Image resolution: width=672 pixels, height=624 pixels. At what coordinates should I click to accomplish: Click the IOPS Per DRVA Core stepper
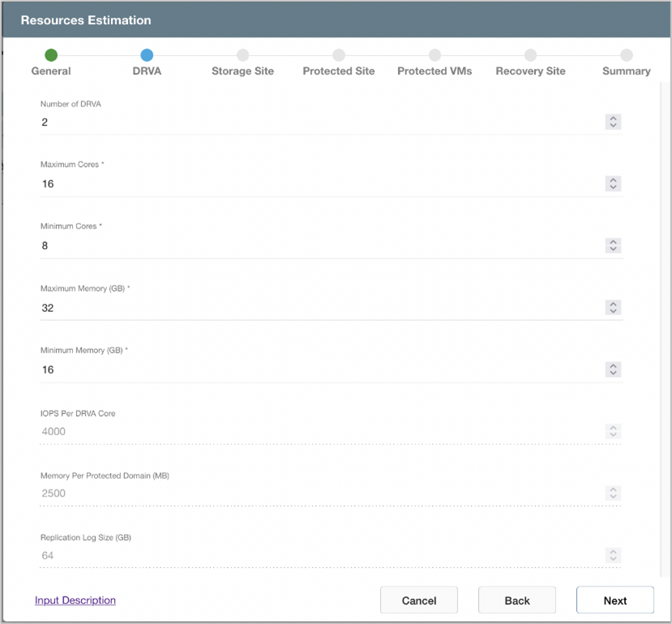coord(614,431)
